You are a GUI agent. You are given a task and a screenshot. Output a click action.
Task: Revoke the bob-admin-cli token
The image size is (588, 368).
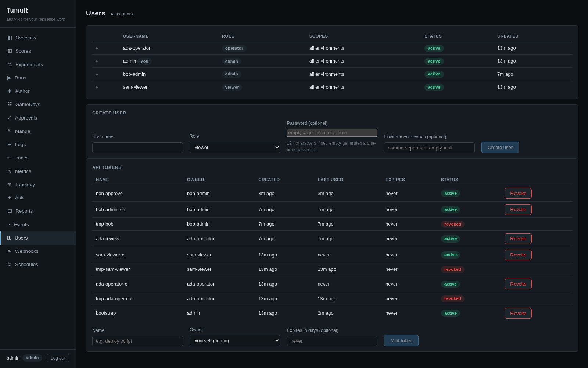click(x=518, y=209)
